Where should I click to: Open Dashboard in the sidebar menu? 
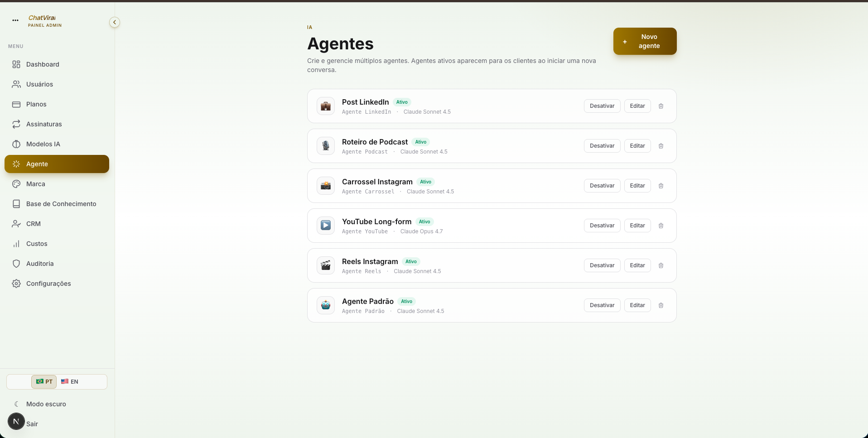(57, 64)
